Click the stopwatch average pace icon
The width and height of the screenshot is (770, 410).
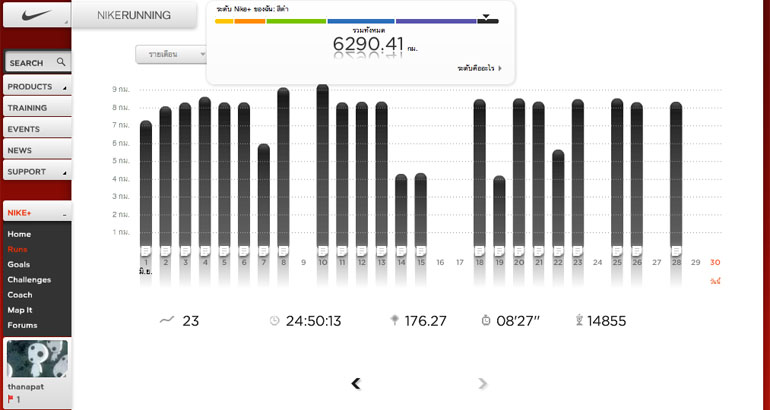[x=486, y=321]
